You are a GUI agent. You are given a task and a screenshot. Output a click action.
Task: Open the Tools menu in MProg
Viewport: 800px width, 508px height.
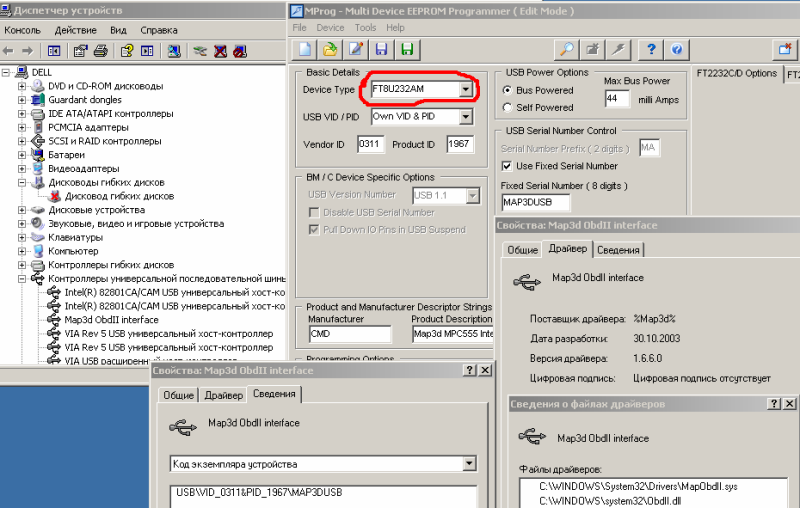click(x=365, y=28)
